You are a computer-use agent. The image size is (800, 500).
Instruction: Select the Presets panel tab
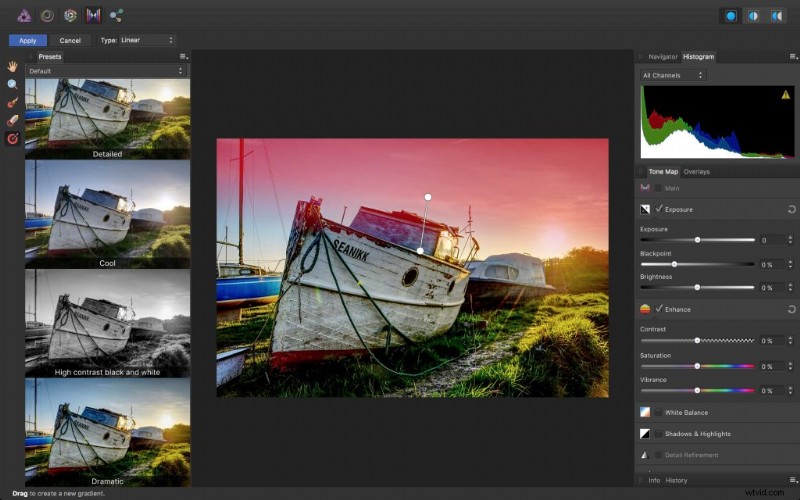[x=49, y=57]
